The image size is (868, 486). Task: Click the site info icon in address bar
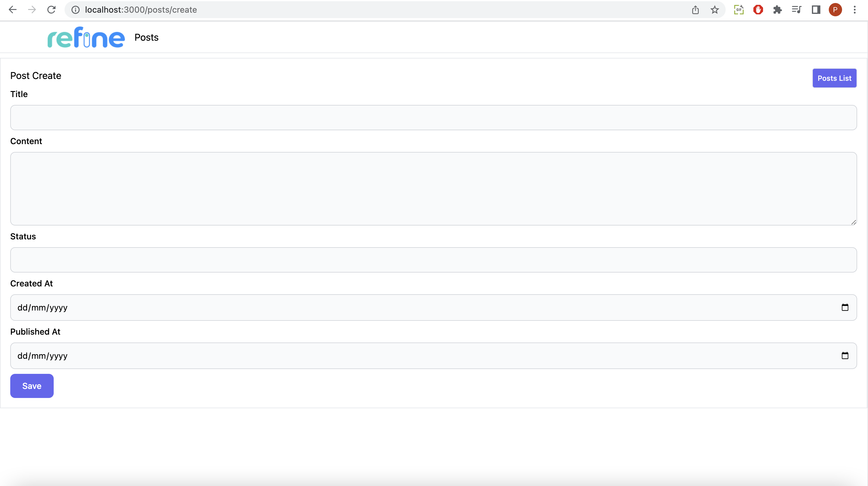pos(75,10)
